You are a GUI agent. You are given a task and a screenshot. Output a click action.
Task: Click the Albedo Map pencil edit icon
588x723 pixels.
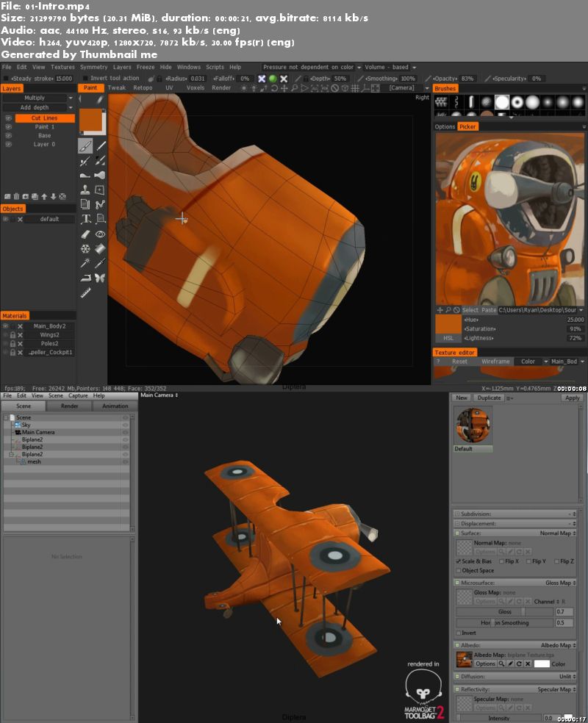[510, 663]
